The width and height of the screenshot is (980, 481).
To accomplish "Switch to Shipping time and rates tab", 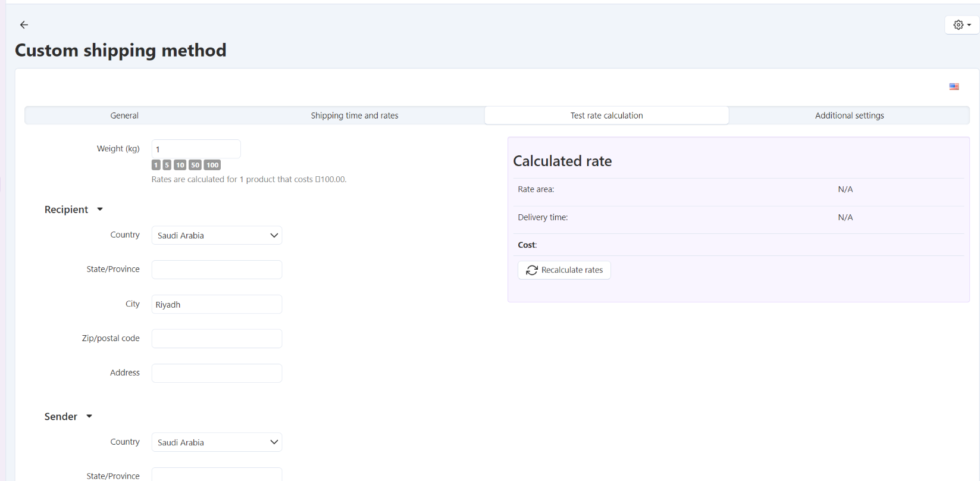I will pos(355,115).
